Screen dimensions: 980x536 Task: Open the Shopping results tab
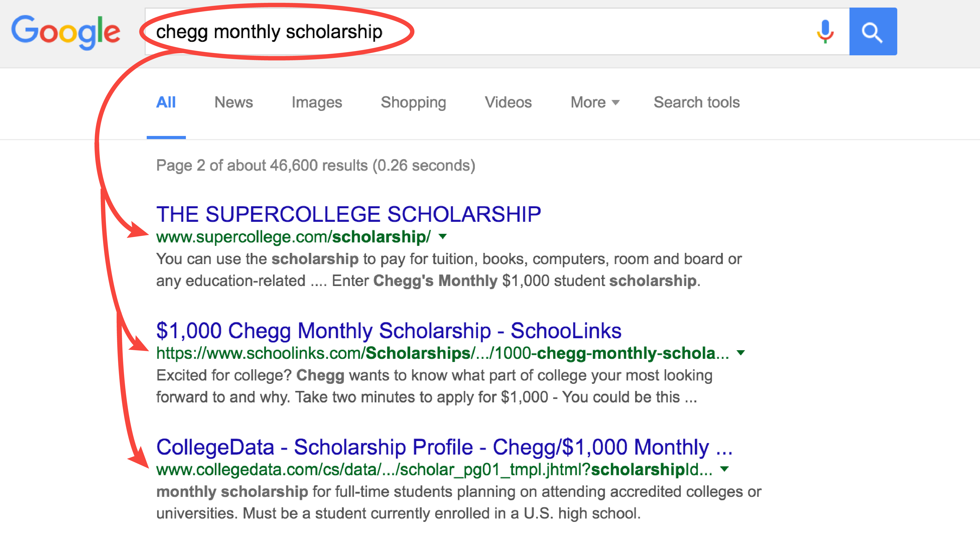click(413, 102)
